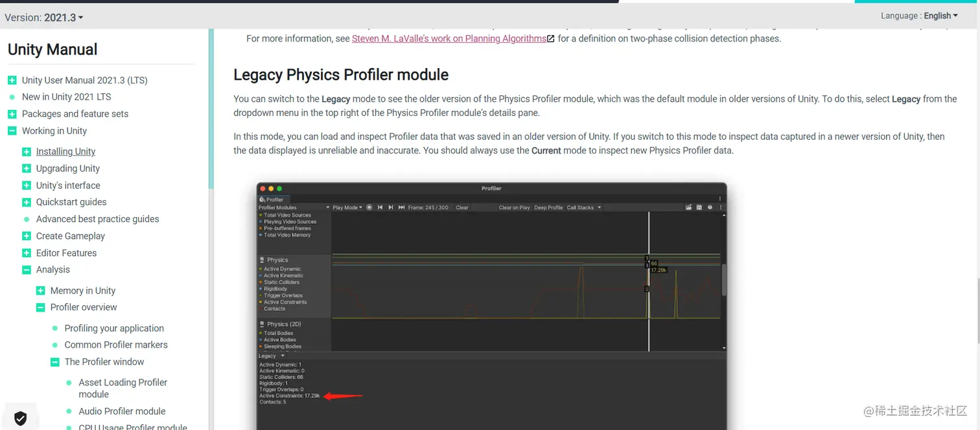
Task: Click the record button in Profiler screenshot toolbar
Action: tap(369, 208)
